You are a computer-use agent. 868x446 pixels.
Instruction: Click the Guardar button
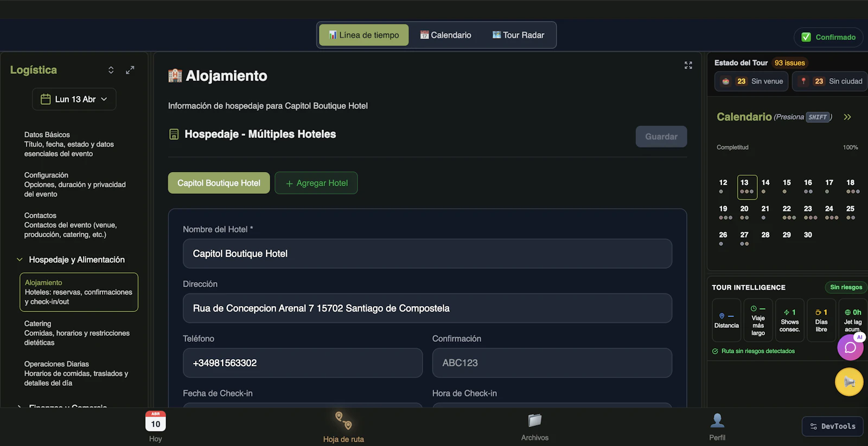[x=661, y=137]
